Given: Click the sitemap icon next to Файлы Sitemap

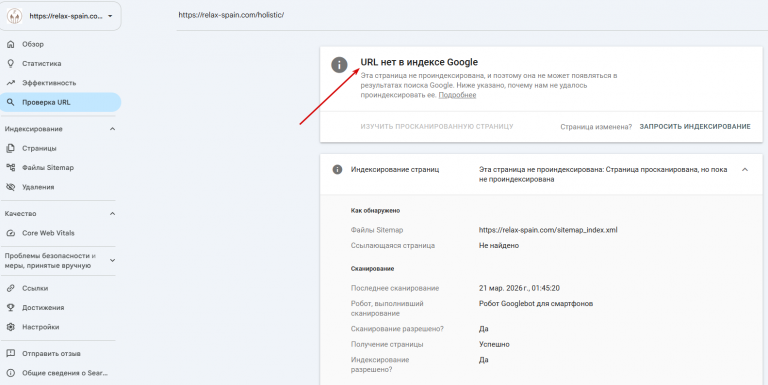Looking at the screenshot, I should click(11, 168).
